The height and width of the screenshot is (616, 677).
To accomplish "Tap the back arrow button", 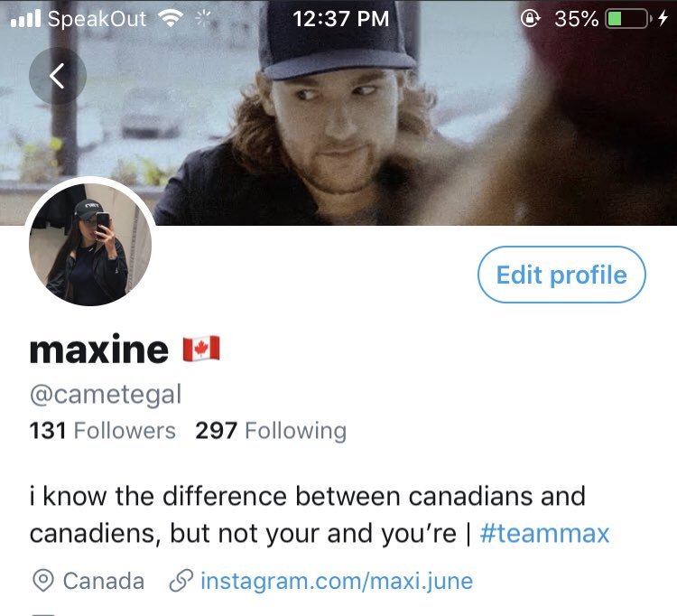I will click(58, 76).
